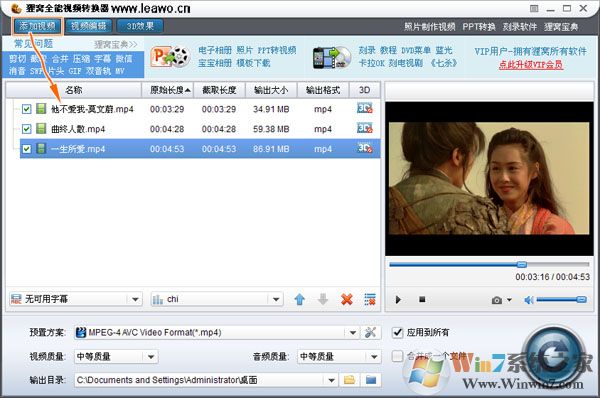The height and width of the screenshot is (398, 600).
Task: Open the PPT转视频 link
Action: point(277,50)
